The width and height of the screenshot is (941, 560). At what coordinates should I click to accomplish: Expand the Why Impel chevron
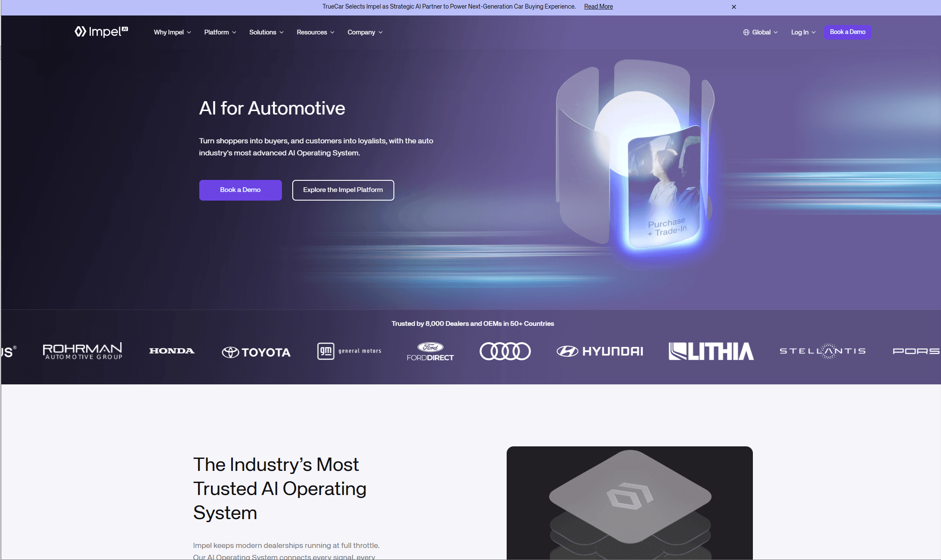[x=189, y=32]
